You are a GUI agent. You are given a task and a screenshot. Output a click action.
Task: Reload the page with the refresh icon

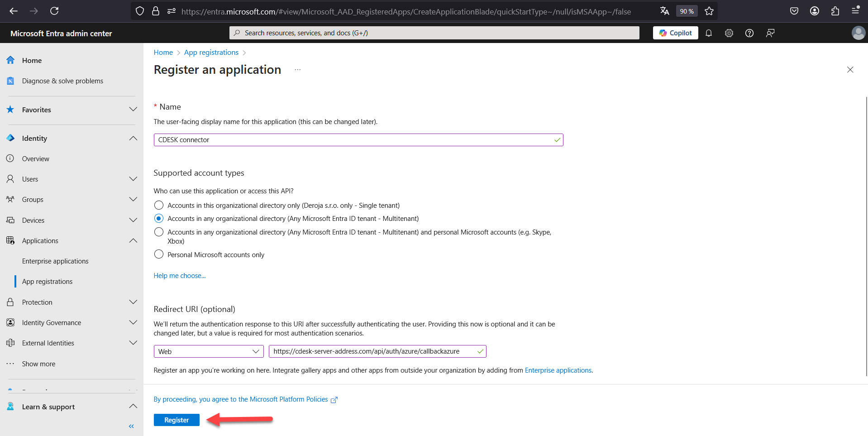click(x=54, y=11)
